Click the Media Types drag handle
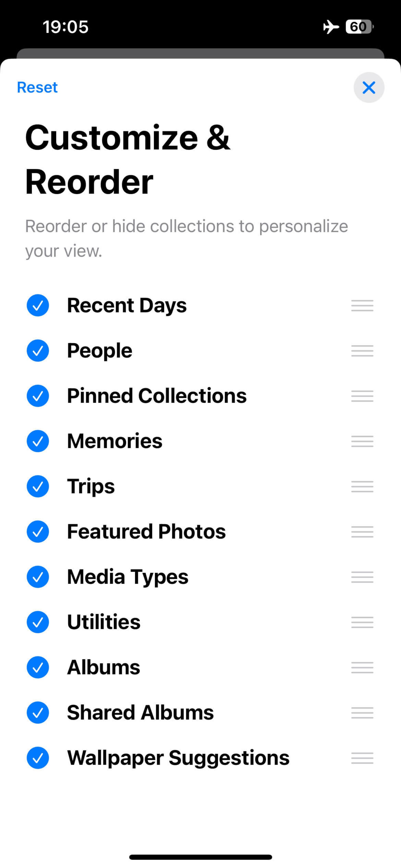The width and height of the screenshot is (401, 868). (x=362, y=577)
